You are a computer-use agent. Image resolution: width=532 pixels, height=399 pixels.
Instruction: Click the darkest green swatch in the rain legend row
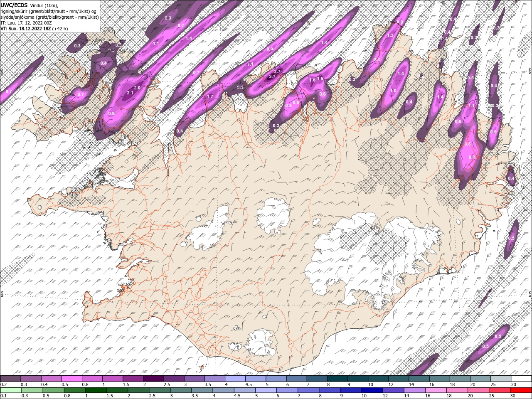pos(96,390)
